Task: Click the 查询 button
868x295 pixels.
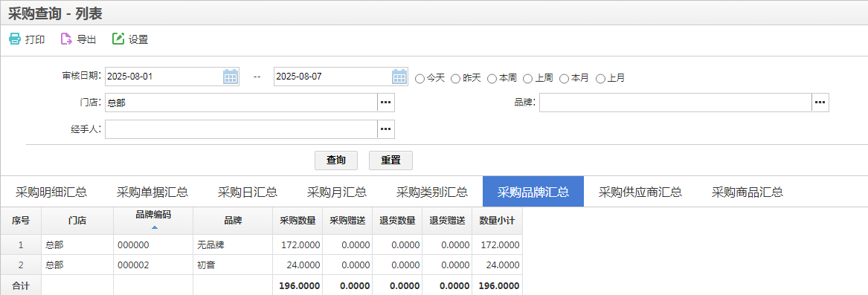Action: (x=336, y=160)
